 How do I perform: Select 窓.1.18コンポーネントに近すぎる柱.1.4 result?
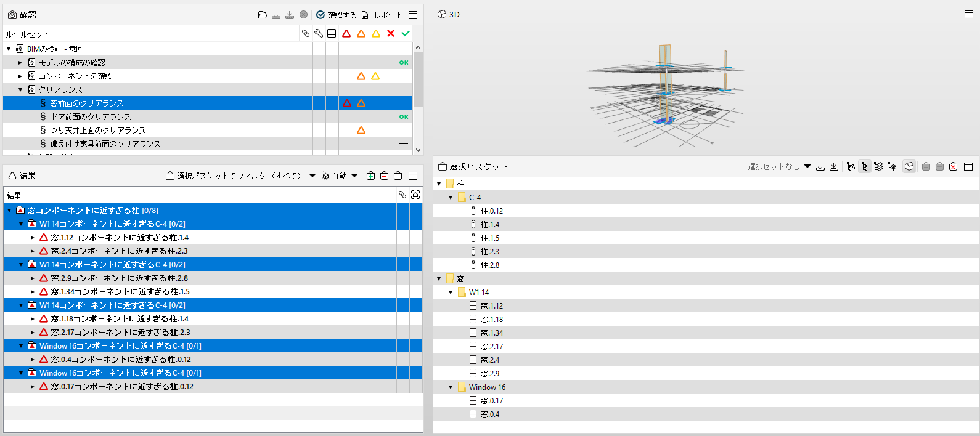[213, 318]
